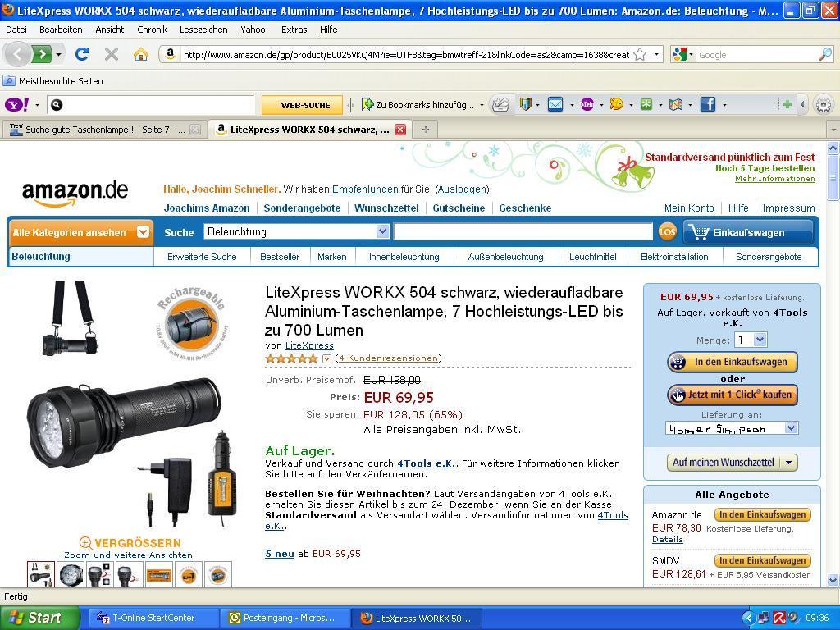Open the Yahoo mail envelope toolbar icon
The width and height of the screenshot is (840, 630).
(555, 104)
